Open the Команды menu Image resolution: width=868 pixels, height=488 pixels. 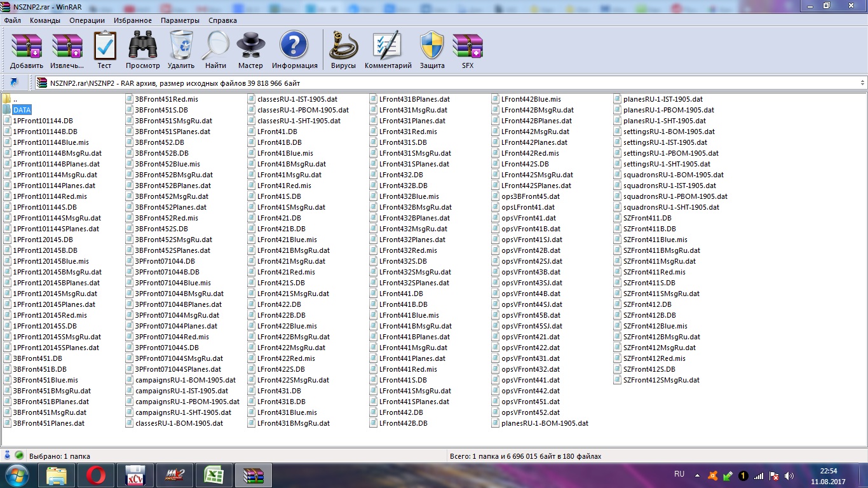(x=45, y=20)
